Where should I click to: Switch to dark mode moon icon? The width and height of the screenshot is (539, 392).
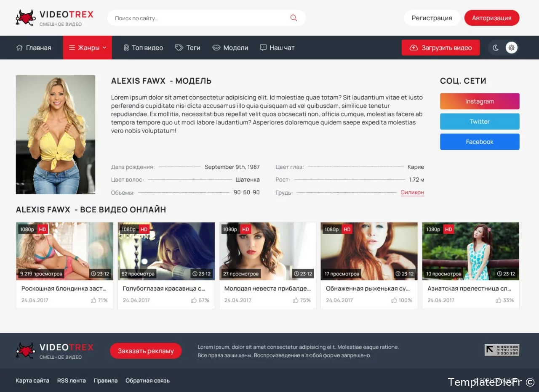click(496, 48)
